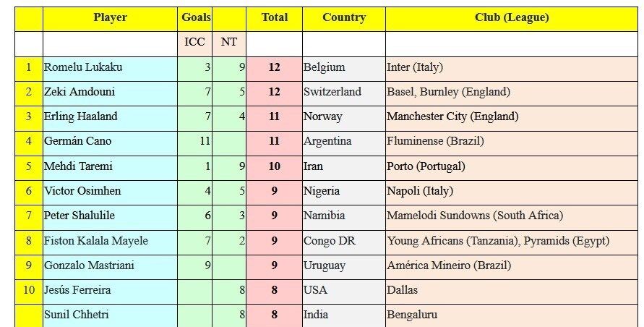
Task: Click the Player column header
Action: (x=110, y=17)
